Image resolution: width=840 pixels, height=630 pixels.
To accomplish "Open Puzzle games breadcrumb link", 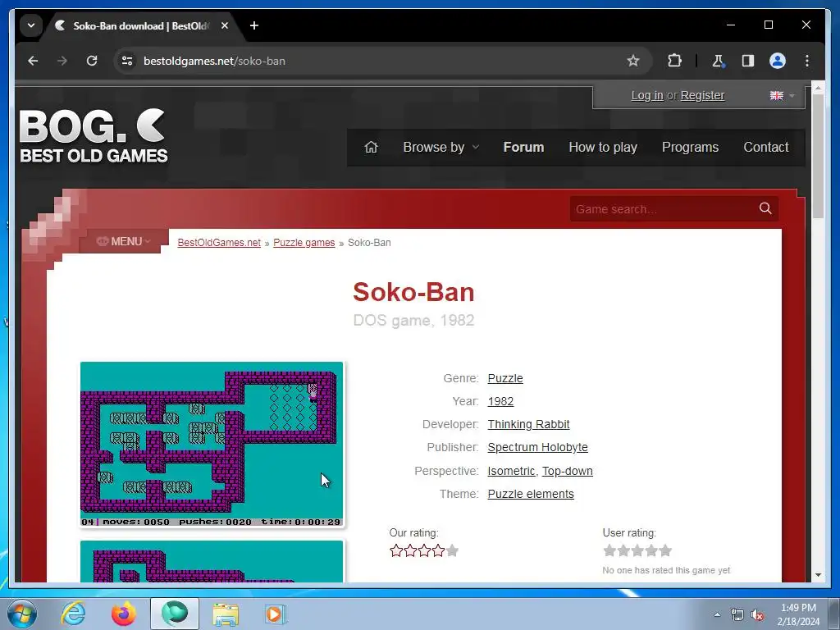I will (304, 243).
